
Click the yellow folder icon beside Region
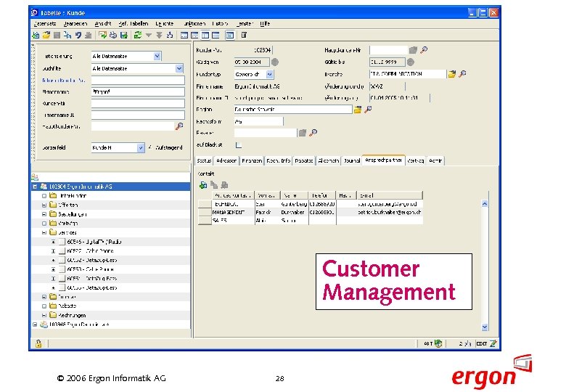(357, 110)
